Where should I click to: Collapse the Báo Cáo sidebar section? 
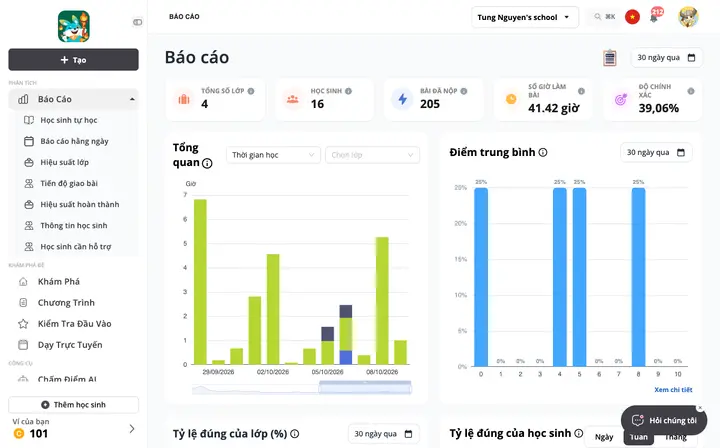(132, 99)
